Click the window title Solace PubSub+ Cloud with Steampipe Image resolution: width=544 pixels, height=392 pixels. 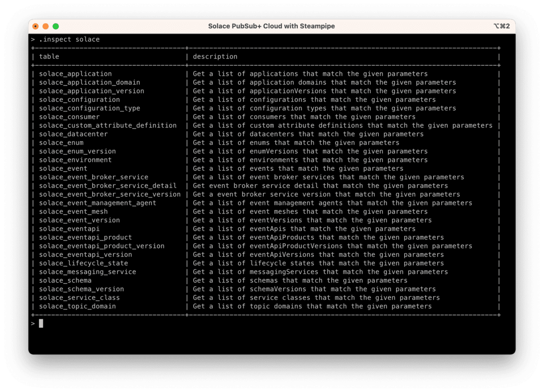272,26
